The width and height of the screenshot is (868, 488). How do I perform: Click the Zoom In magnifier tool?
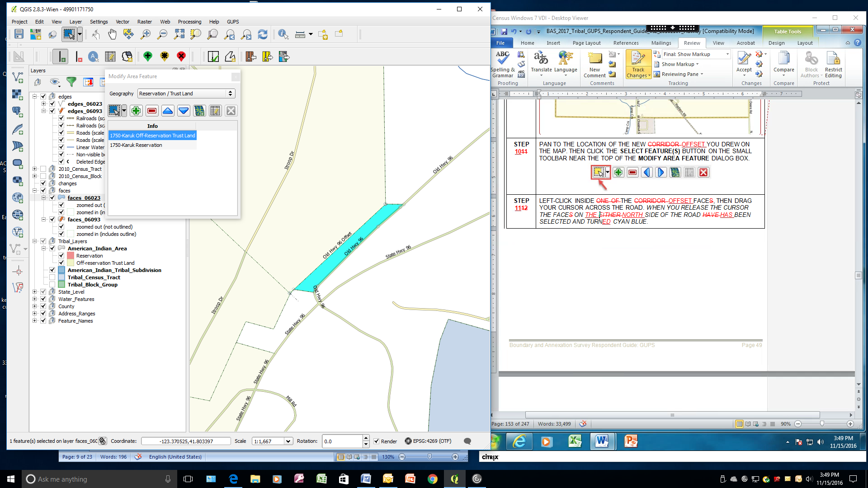pyautogui.click(x=146, y=34)
